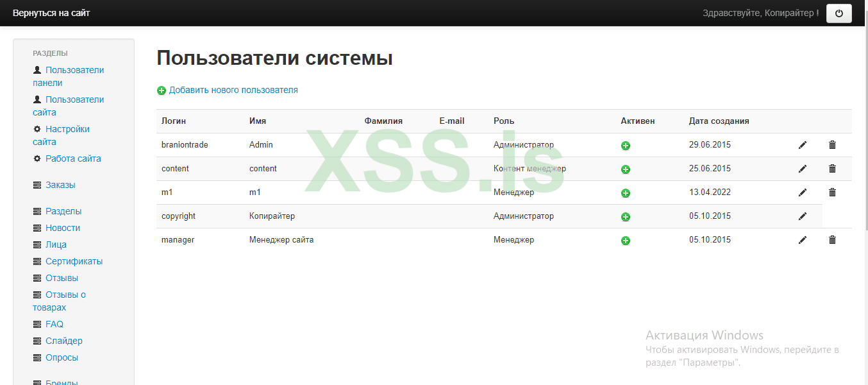The height and width of the screenshot is (385, 868).
Task: Click list icon beside Сертификаты
Action: tap(37, 261)
